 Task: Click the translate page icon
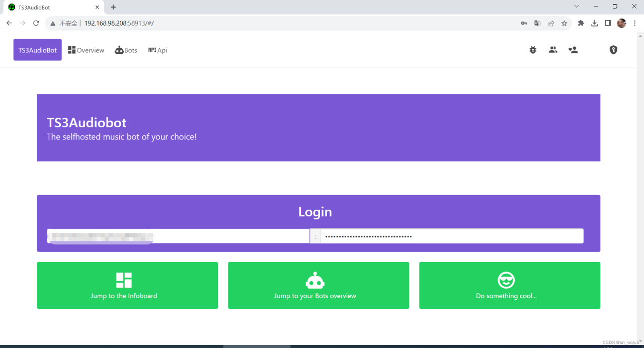(537, 23)
